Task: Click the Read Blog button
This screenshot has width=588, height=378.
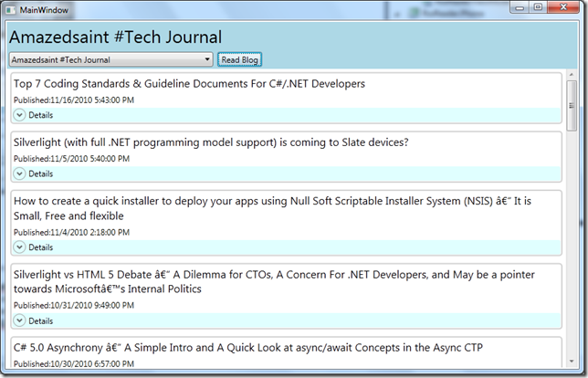Action: (x=239, y=59)
